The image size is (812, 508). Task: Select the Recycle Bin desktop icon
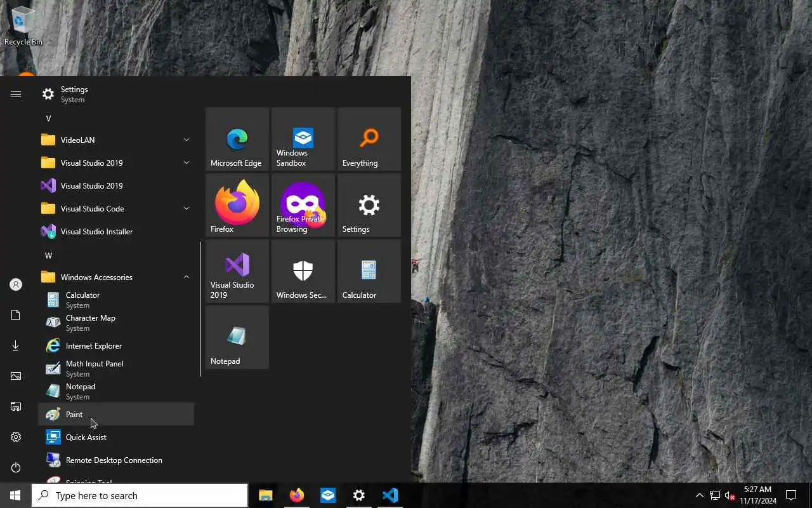point(23,26)
